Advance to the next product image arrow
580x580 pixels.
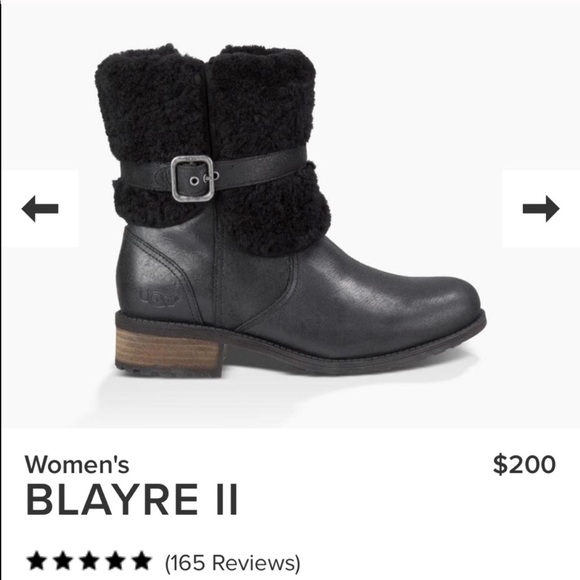[541, 209]
